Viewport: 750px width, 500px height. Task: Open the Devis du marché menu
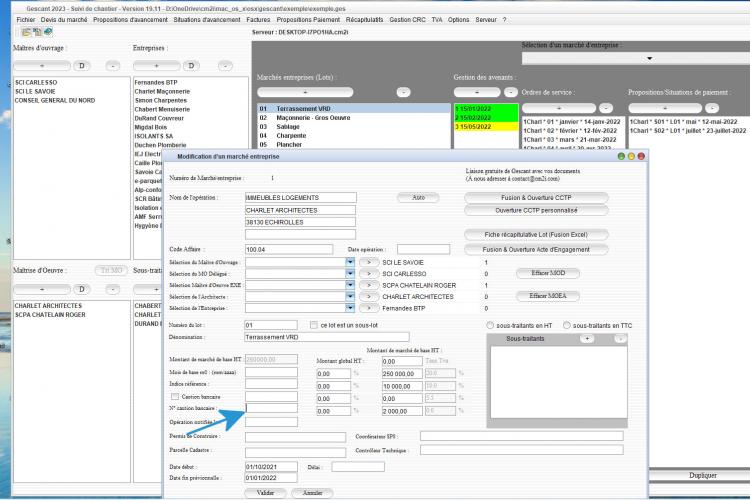[x=64, y=20]
